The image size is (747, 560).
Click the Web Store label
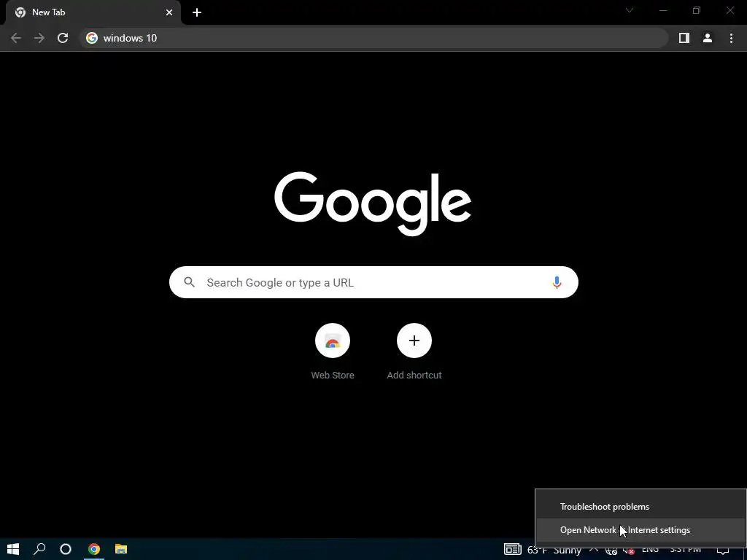pos(333,376)
